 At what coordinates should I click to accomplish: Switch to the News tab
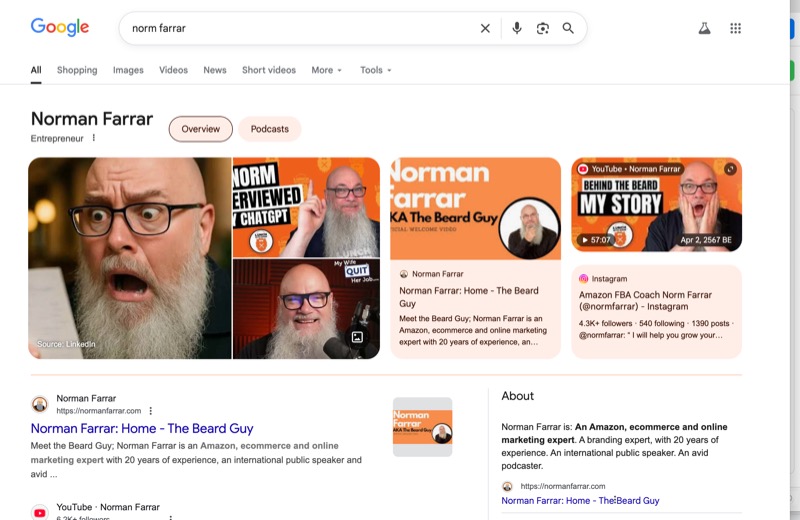(215, 70)
